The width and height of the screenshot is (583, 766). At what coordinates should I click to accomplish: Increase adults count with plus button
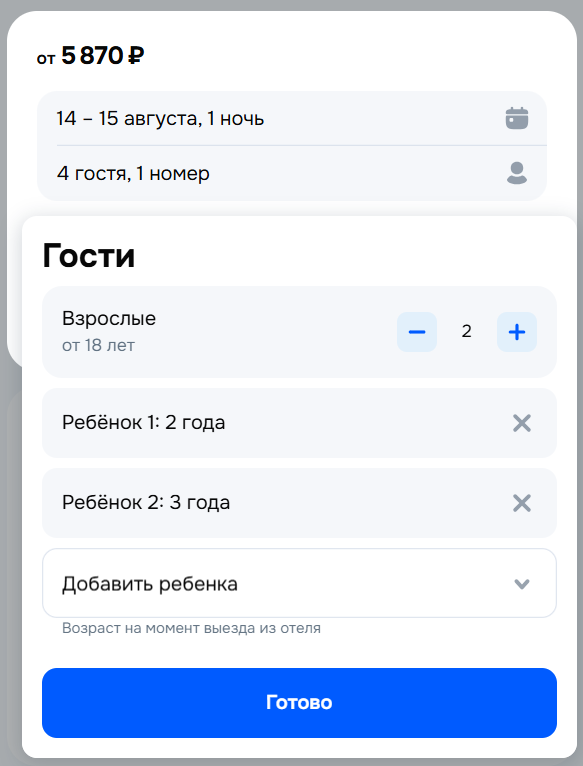(x=517, y=332)
